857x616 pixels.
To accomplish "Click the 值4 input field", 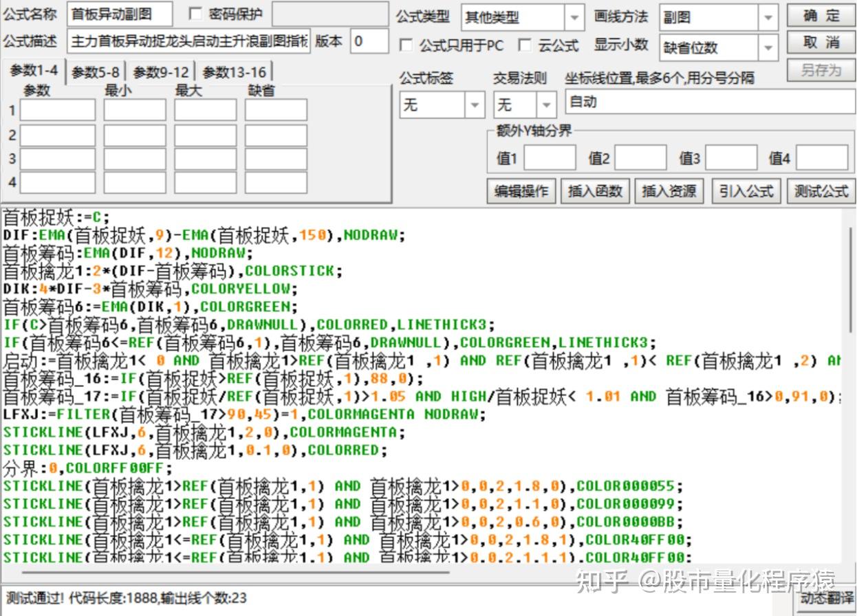I will coord(822,157).
